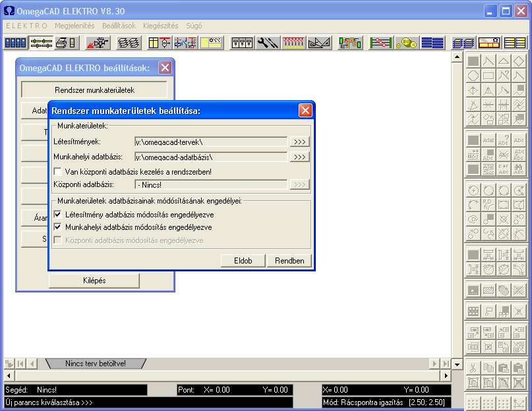Select the circle with center cross tool
This screenshot has height=411, width=532.
(473, 190)
